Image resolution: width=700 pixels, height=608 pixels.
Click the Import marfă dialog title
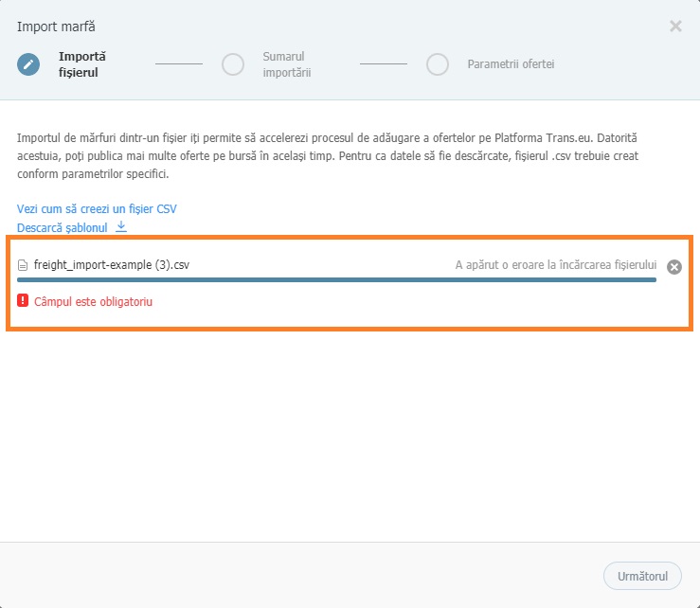point(56,27)
